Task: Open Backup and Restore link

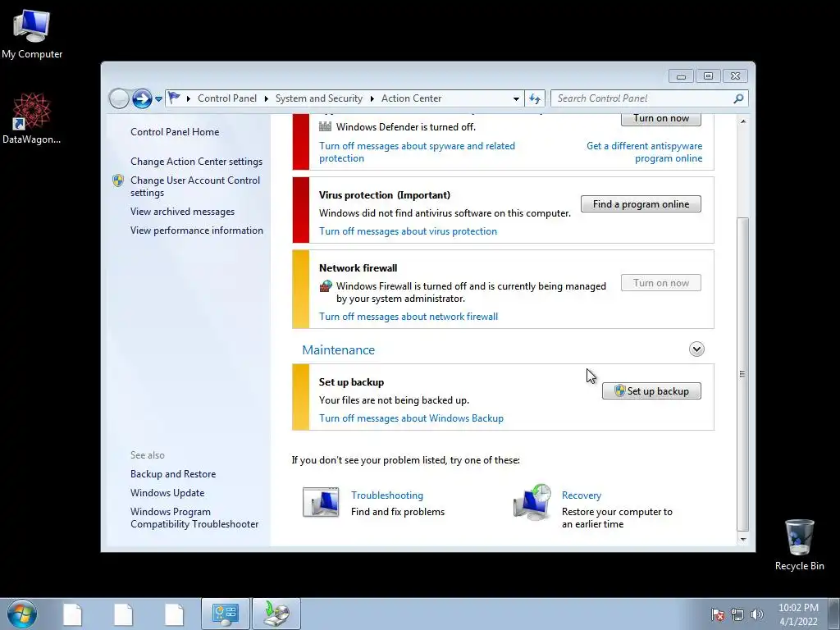Action: click(173, 474)
